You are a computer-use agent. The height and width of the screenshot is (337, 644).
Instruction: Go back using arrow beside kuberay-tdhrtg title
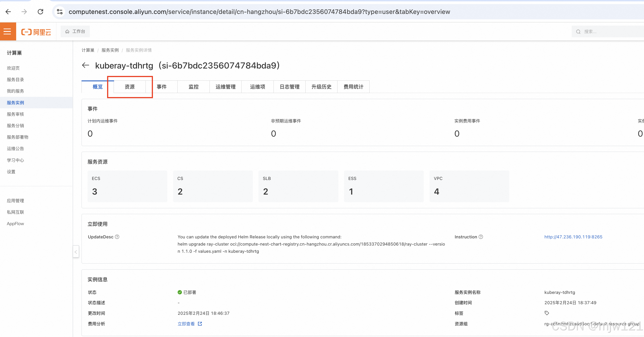click(86, 65)
